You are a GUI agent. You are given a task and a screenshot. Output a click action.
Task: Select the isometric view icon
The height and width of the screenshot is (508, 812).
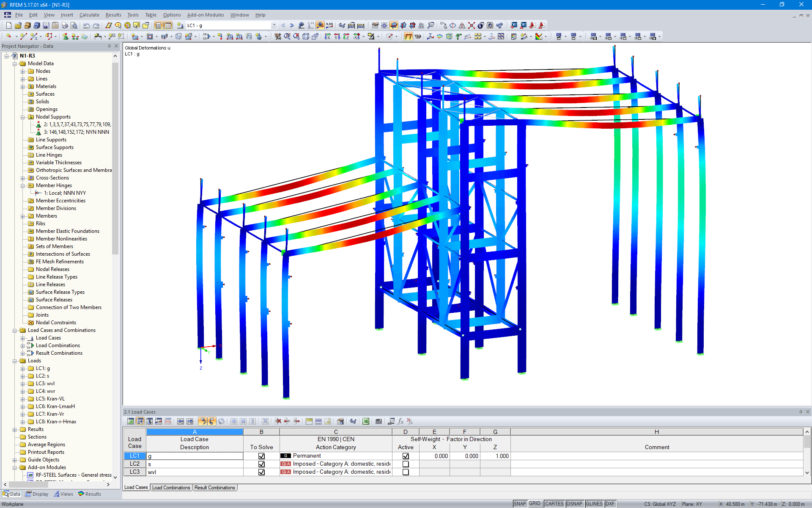tap(305, 36)
